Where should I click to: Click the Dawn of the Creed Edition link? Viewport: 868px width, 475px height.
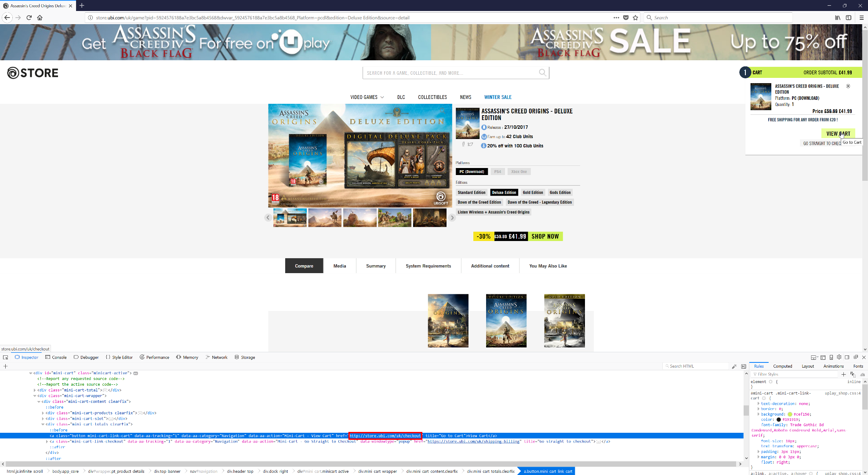479,202
